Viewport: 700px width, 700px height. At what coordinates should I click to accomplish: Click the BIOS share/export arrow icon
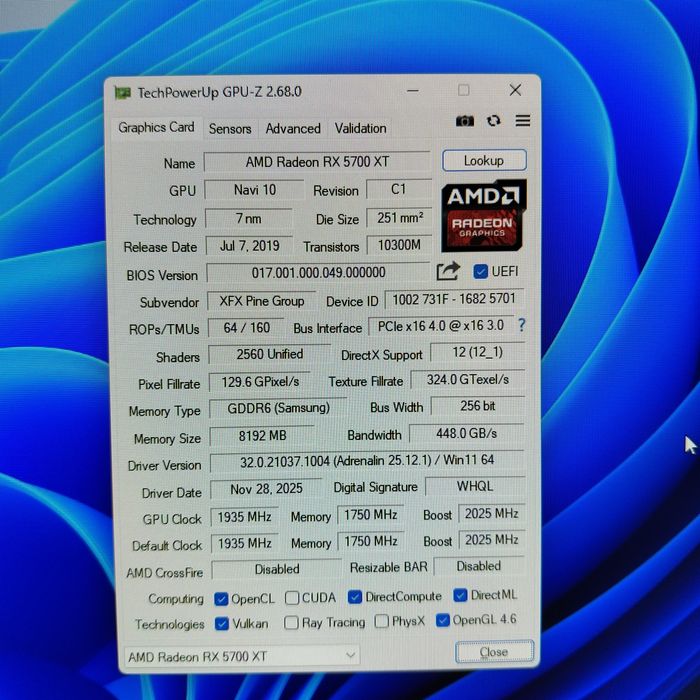[x=448, y=271]
